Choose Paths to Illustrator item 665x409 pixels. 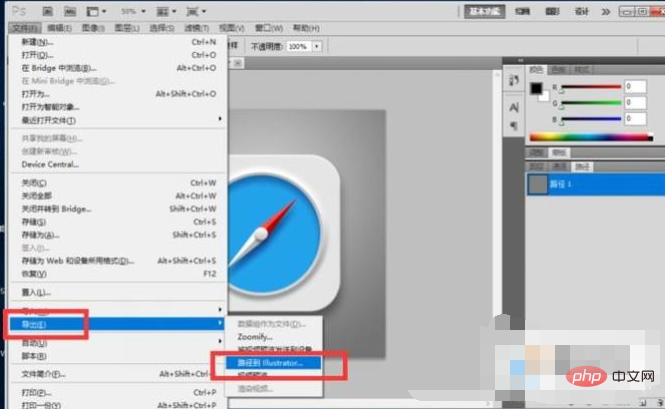point(274,363)
